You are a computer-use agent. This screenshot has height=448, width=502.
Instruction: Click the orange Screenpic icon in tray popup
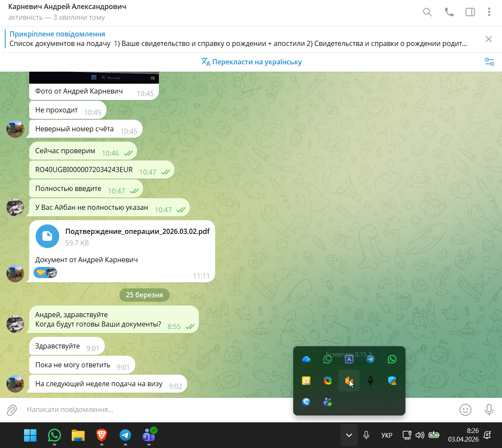pyautogui.click(x=349, y=381)
